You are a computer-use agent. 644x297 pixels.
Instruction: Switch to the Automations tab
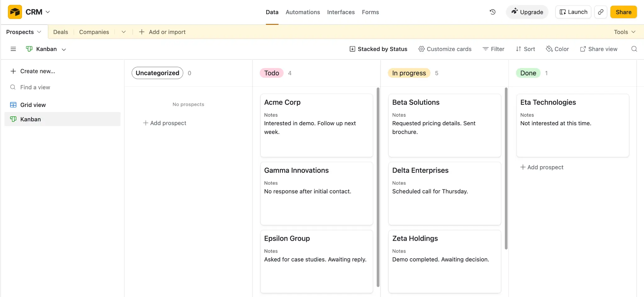[x=303, y=12]
